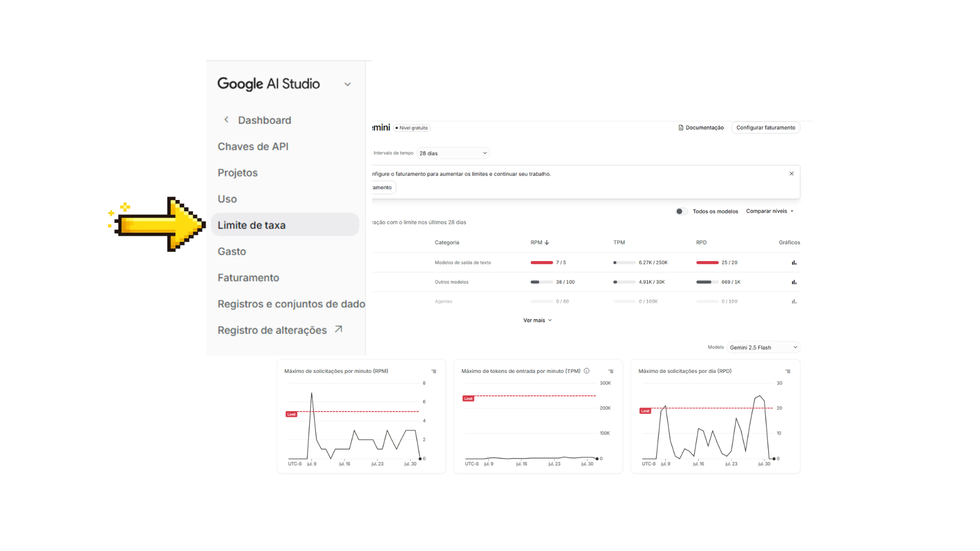
Task: Open the RPD chart options menu icon
Action: point(788,371)
